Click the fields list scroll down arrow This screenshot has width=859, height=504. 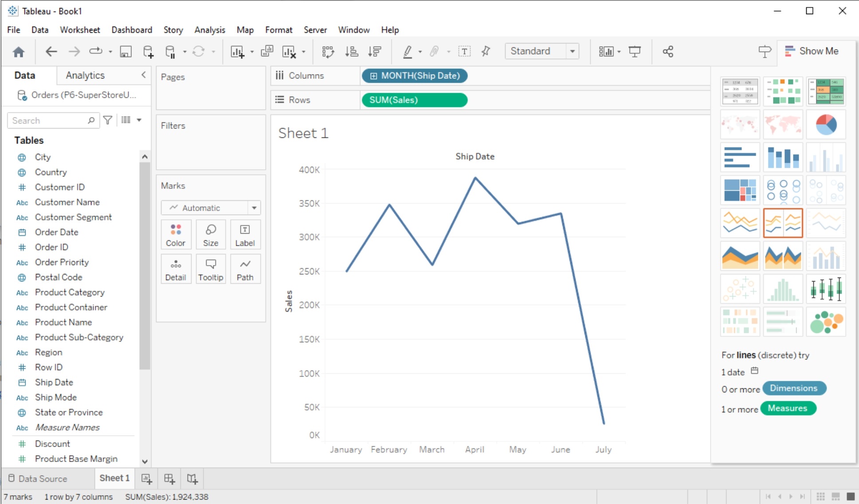point(145,461)
